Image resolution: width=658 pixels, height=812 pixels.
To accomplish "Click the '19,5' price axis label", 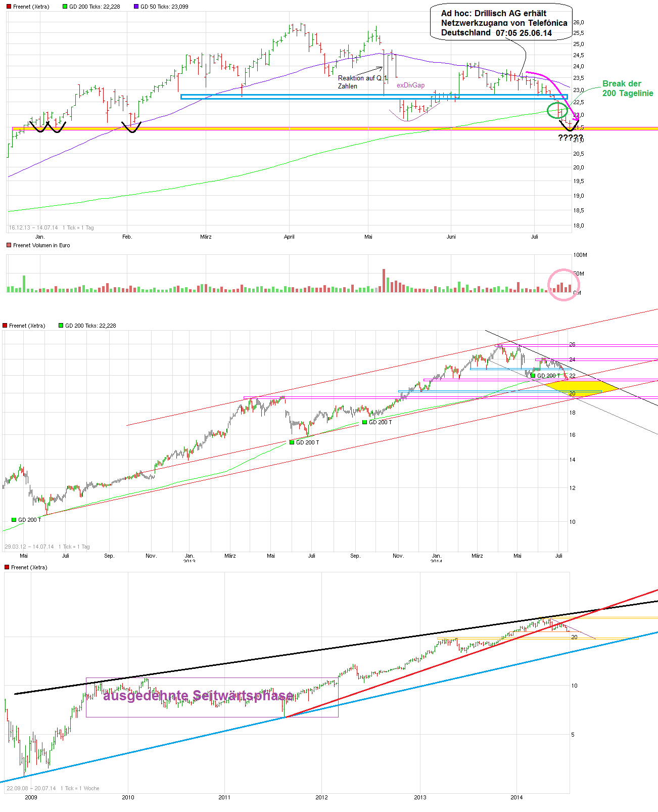I will coord(579,181).
